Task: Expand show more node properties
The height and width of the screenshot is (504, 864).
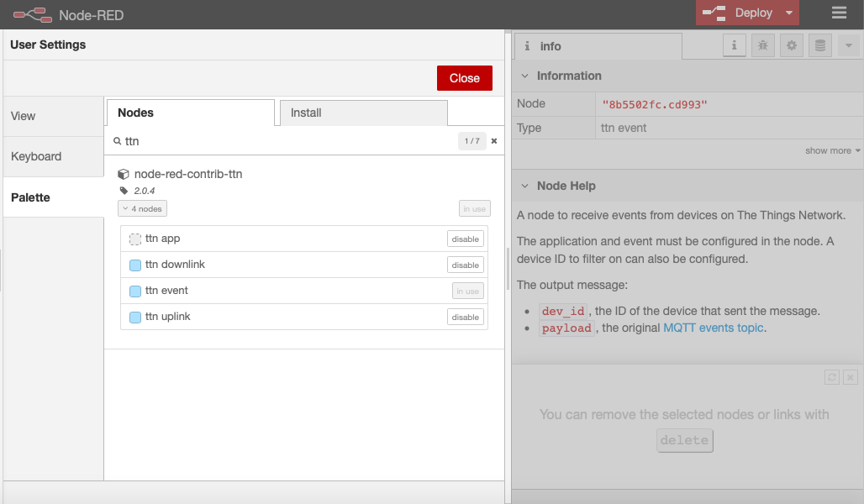Action: pyautogui.click(x=832, y=150)
